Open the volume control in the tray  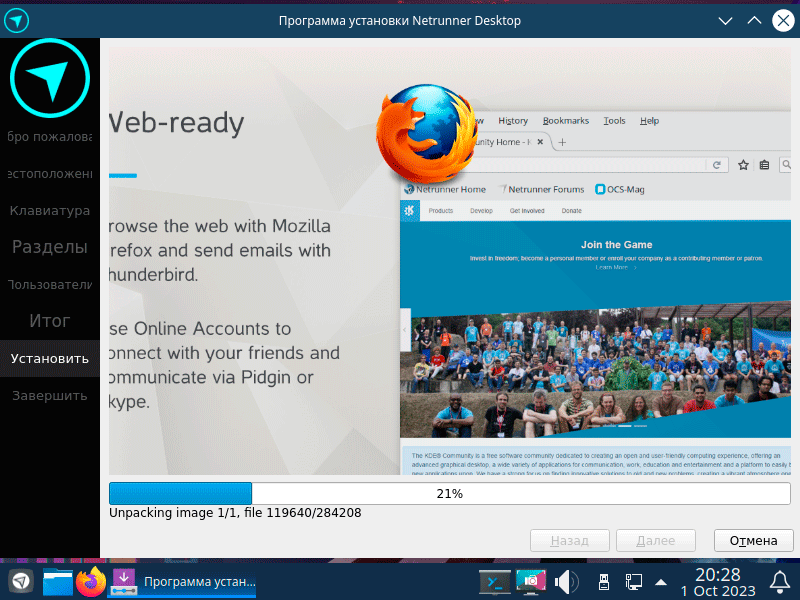pyautogui.click(x=566, y=582)
